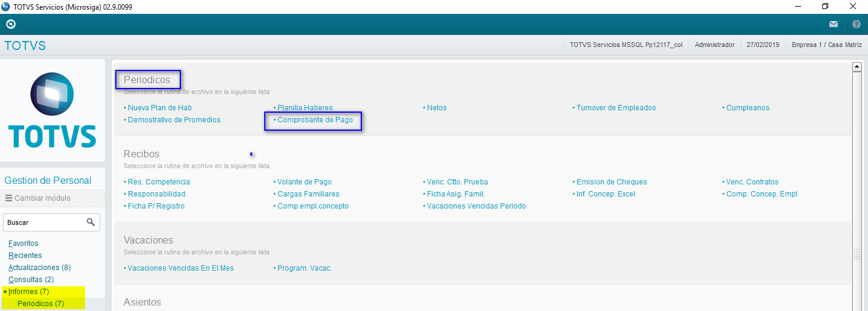The width and height of the screenshot is (868, 311).
Task: Click Administrador user label
Action: [x=715, y=45]
